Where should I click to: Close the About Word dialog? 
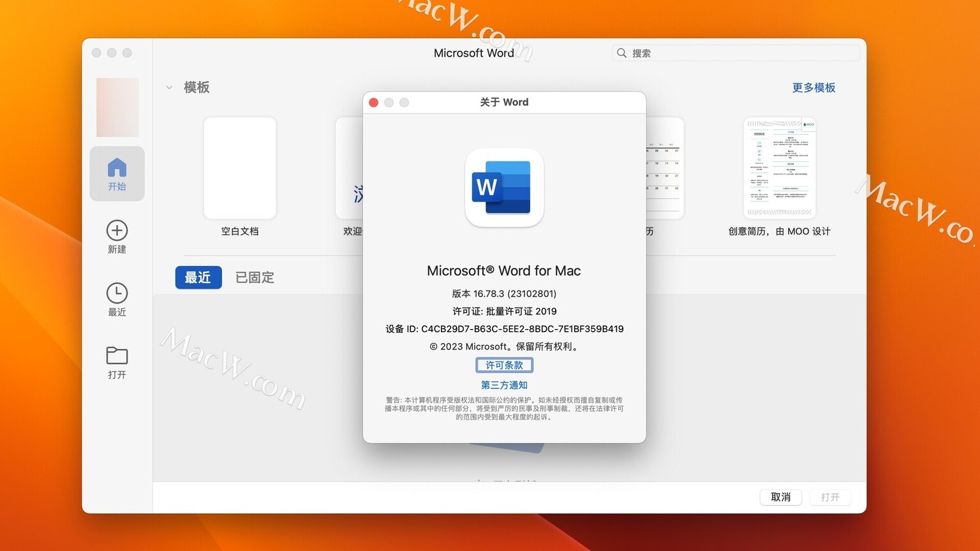[374, 102]
